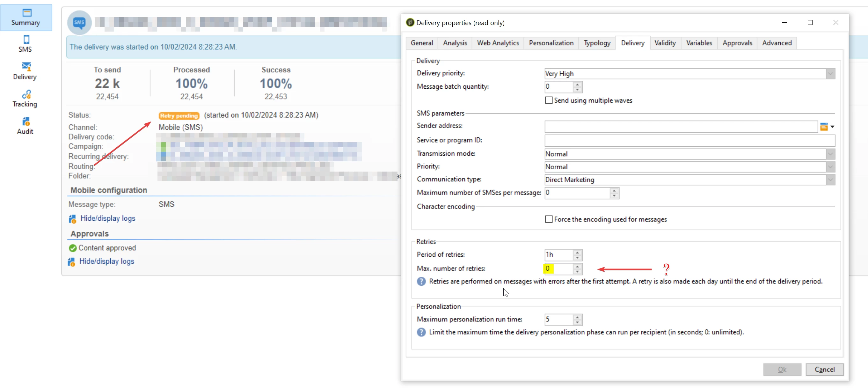Viewport: 868px width, 390px height.
Task: Click Hide/display logs under Approvals
Action: tap(106, 261)
